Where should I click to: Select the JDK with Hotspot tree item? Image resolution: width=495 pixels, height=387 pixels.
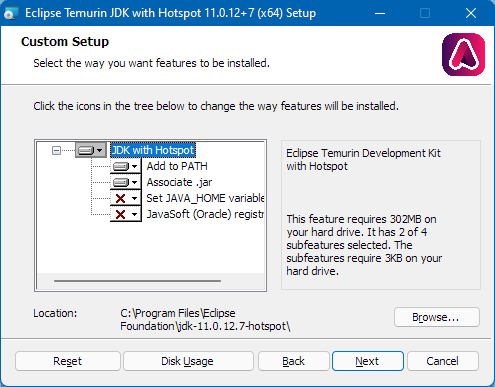[153, 150]
